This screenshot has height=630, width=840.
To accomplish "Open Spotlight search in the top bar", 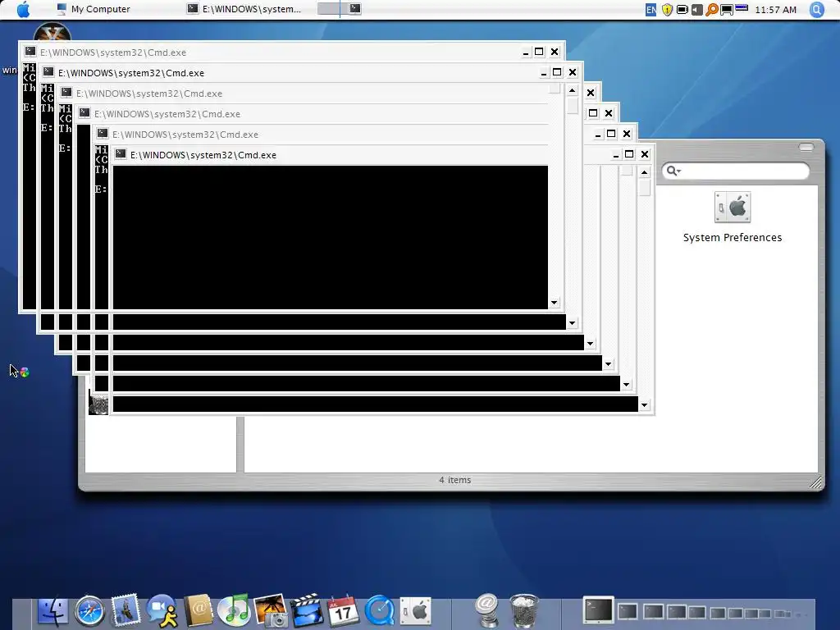I will pos(817,10).
